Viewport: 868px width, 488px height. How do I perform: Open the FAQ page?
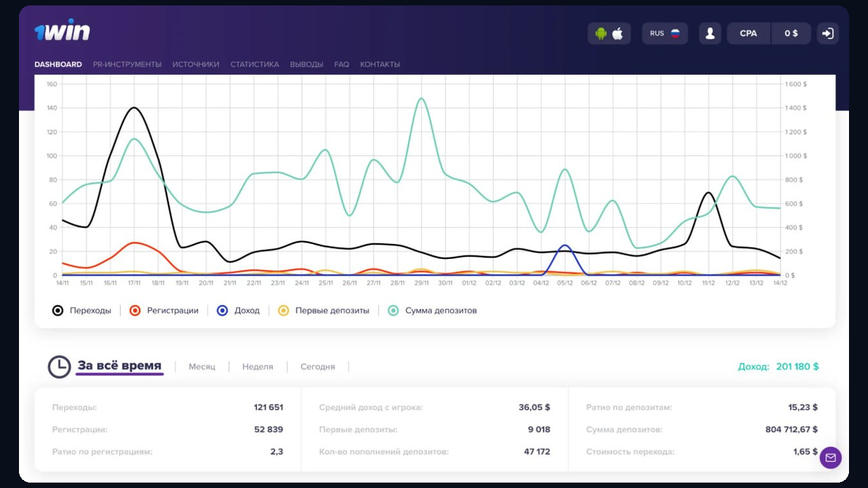pyautogui.click(x=342, y=64)
